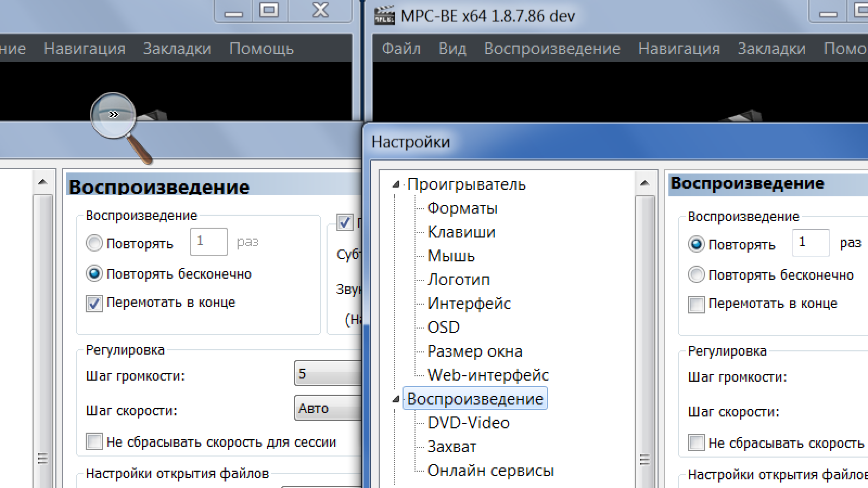Select Повторять radio in the right settings dialog

pyautogui.click(x=697, y=245)
